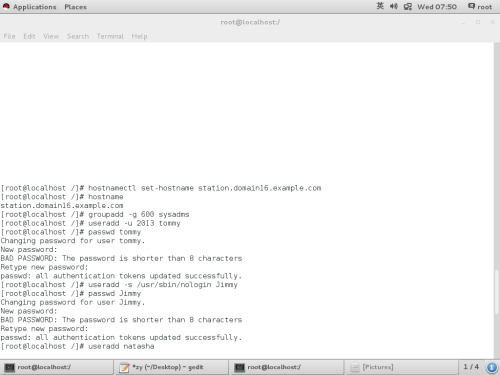This screenshot has width=500, height=375.
Task: Open the volume speaker icon
Action: [x=394, y=6]
